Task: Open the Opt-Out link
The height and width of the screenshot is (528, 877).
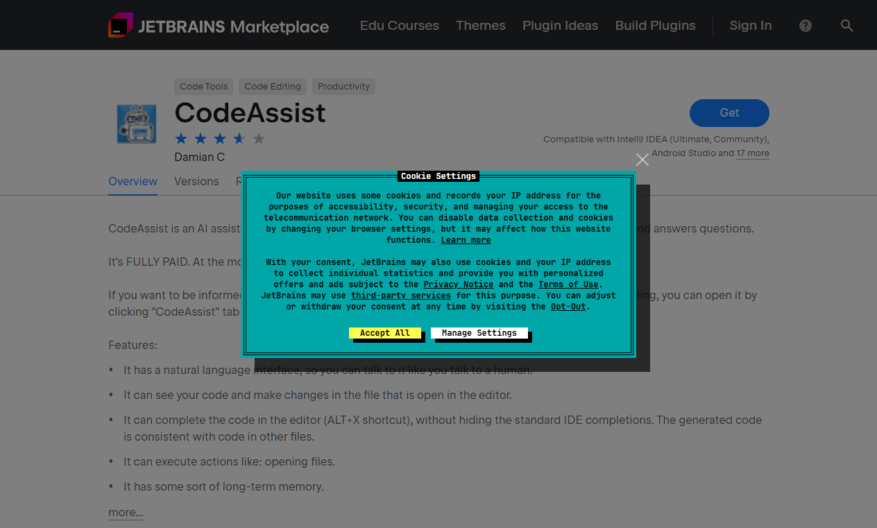Action: point(568,307)
